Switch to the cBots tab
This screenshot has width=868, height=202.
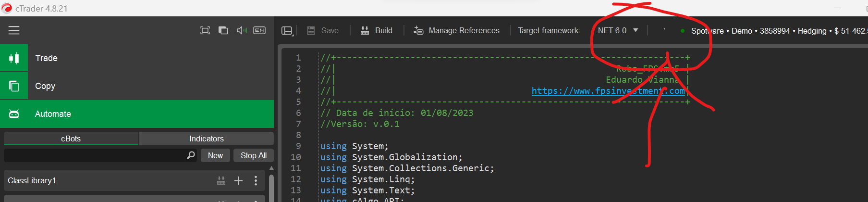click(x=71, y=139)
